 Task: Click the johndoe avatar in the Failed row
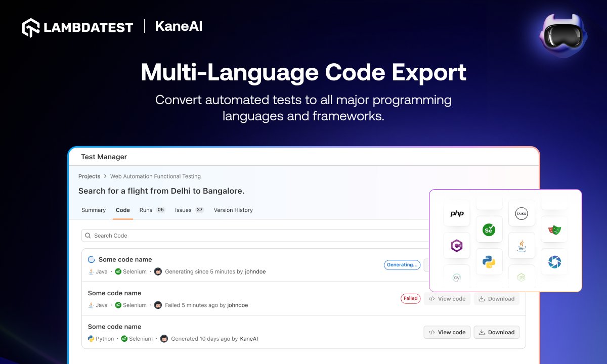(158, 305)
